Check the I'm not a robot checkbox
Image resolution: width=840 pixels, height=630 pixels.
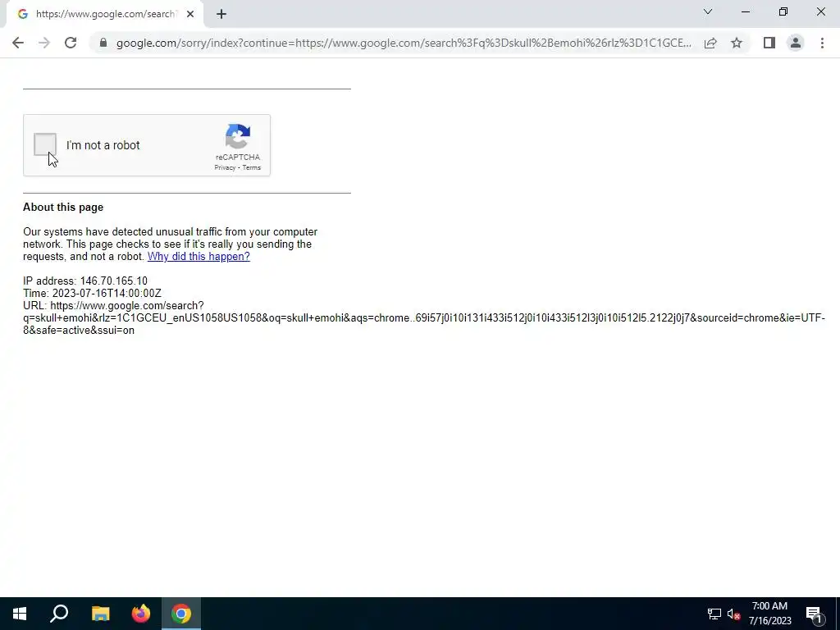pos(45,144)
